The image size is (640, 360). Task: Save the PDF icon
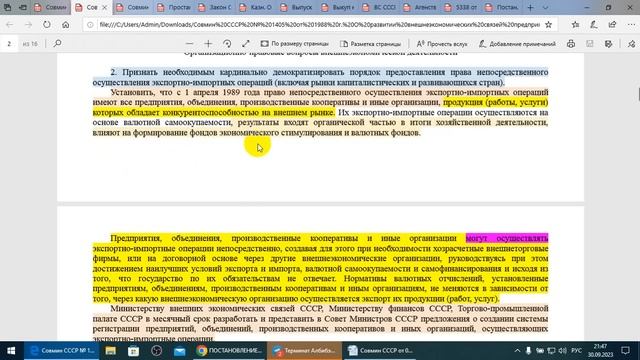tap(590, 44)
